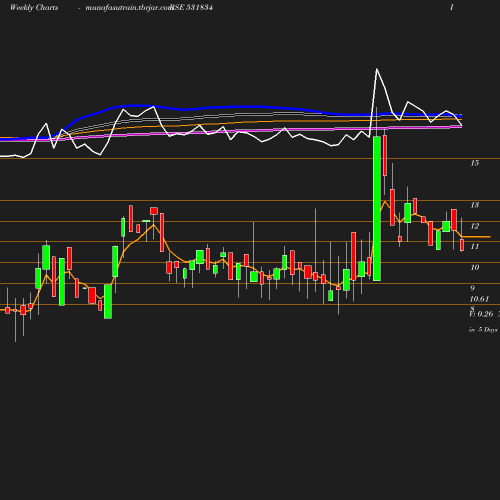
Task: Click the price axis label "12"
Action: pyautogui.click(x=475, y=226)
